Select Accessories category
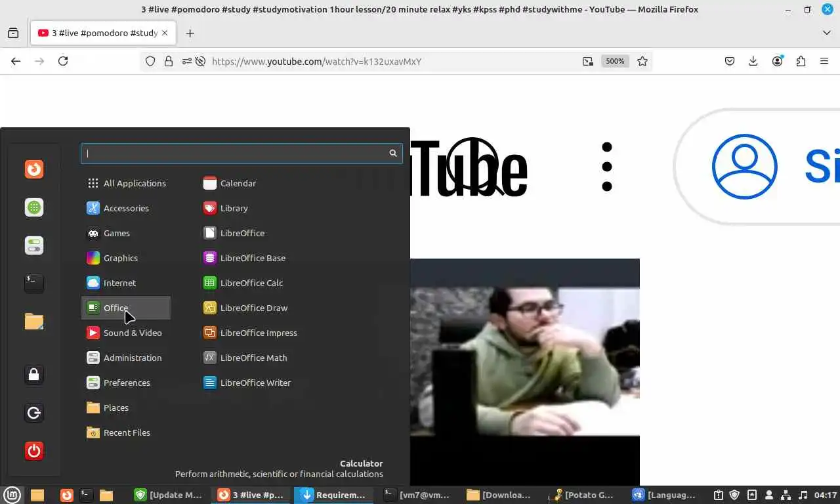 tap(125, 208)
